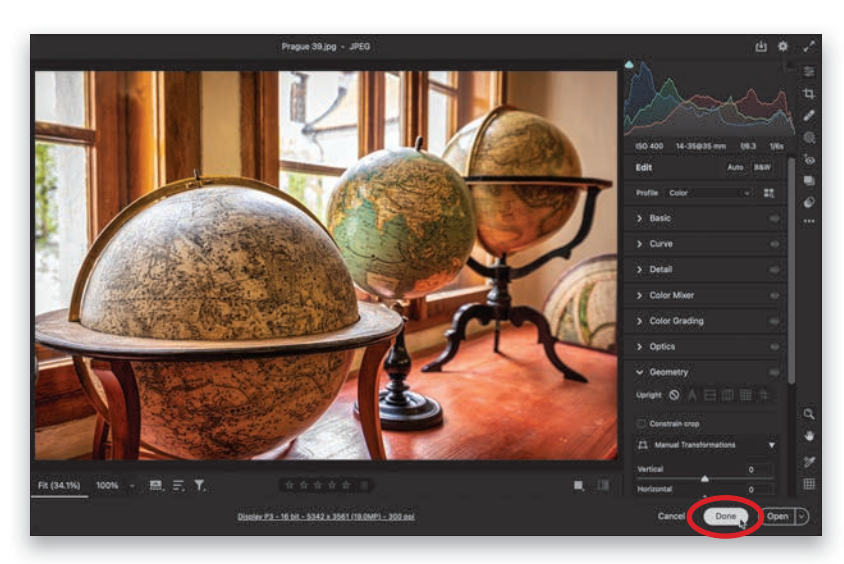Select the Crop tool in right toolbar
Image resolution: width=844 pixels, height=564 pixels.
tap(808, 93)
